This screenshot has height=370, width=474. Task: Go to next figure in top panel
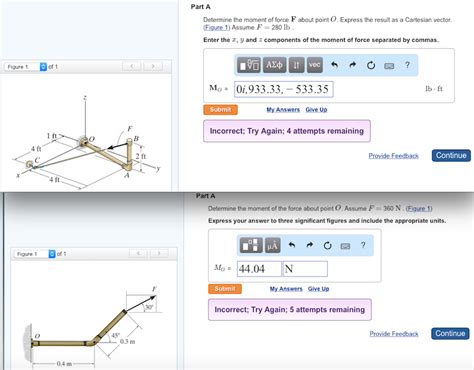tap(153, 66)
